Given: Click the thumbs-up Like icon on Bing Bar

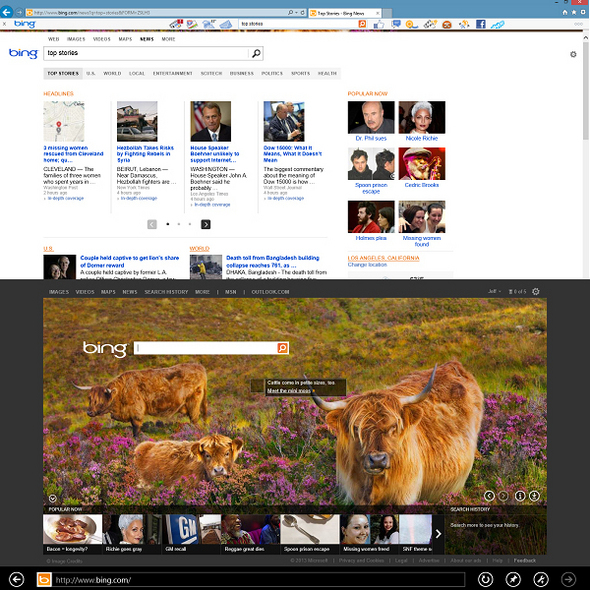Looking at the screenshot, I should pyautogui.click(x=379, y=24).
